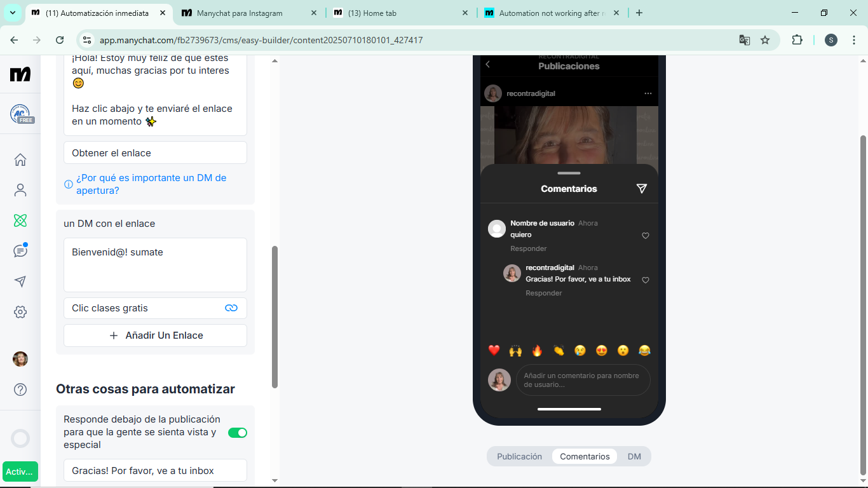Go back with the browser back arrow

pos(15,40)
